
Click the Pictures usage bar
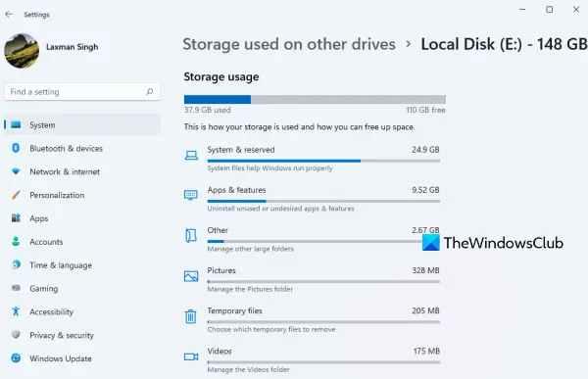323,281
